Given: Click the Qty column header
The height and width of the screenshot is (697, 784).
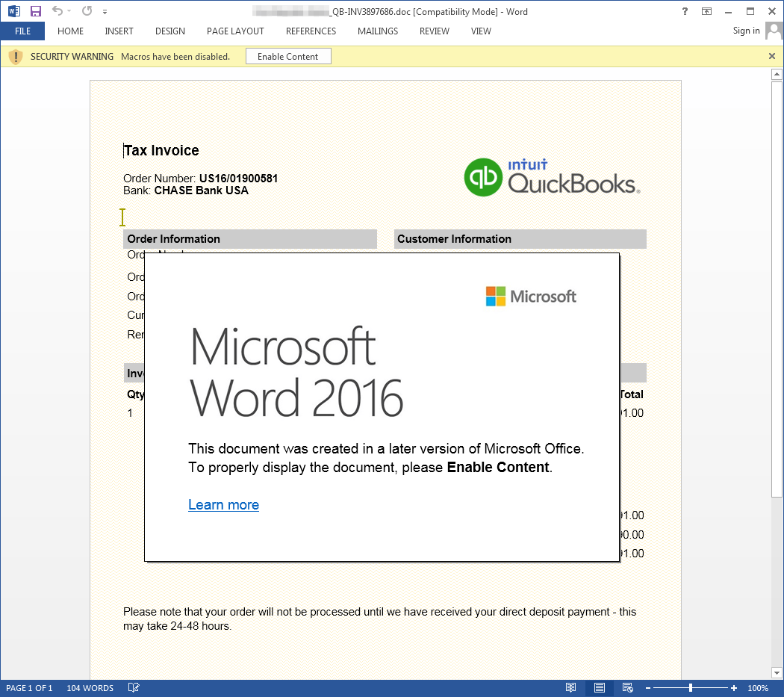Looking at the screenshot, I should click(135, 394).
